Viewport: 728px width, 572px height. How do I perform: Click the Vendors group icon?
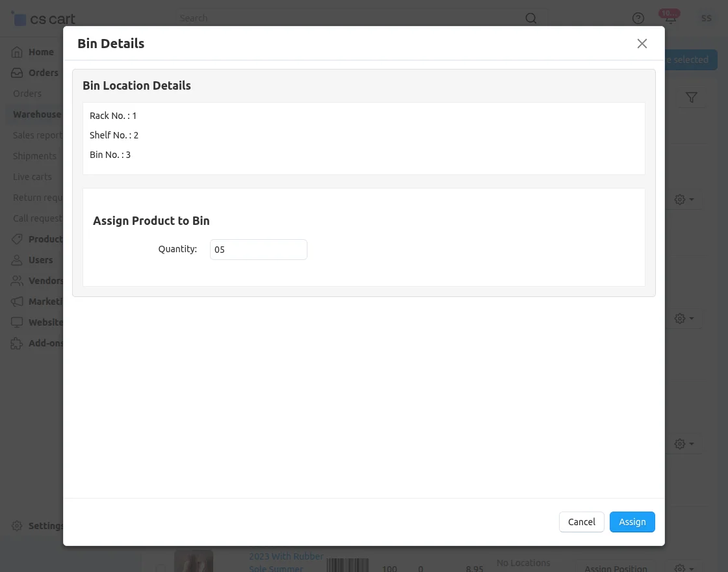17,281
